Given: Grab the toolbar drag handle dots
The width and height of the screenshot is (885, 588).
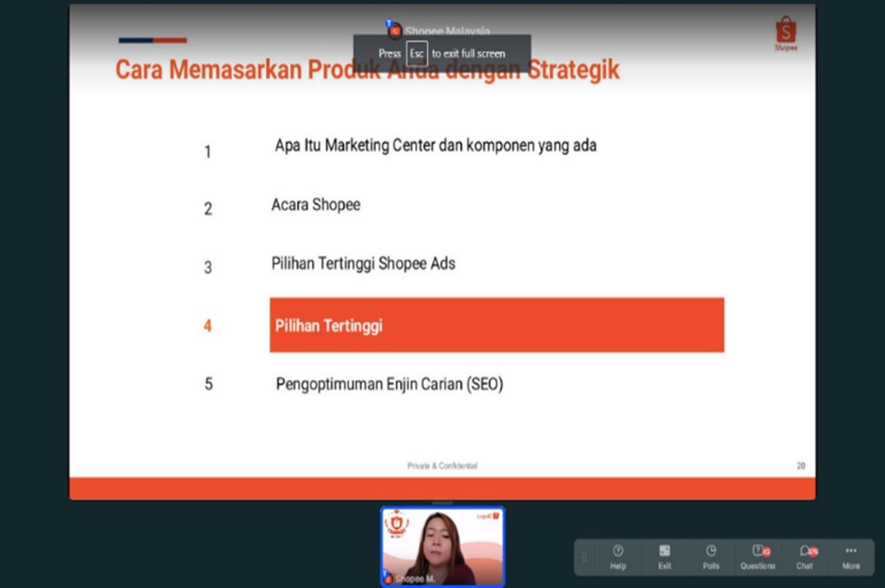Looking at the screenshot, I should [584, 557].
